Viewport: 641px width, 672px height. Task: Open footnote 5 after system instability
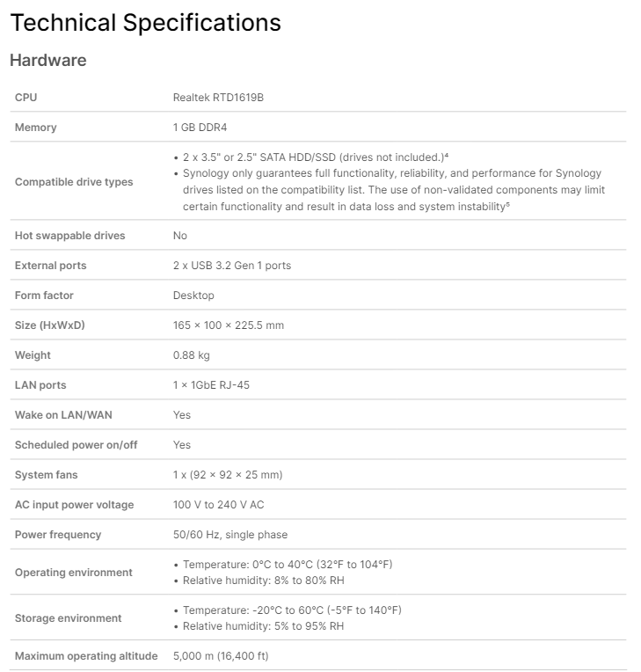pos(508,204)
